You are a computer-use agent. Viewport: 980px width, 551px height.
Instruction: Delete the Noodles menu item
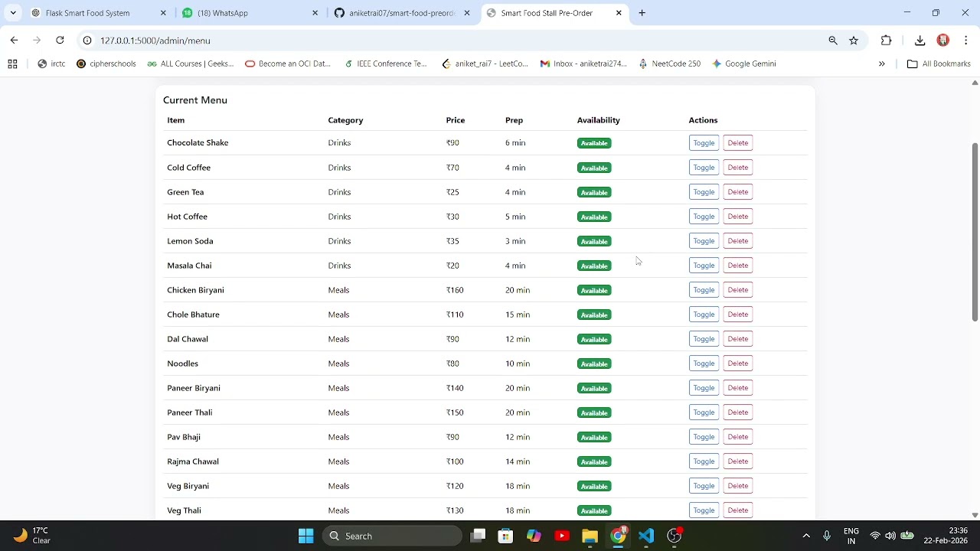tap(738, 364)
